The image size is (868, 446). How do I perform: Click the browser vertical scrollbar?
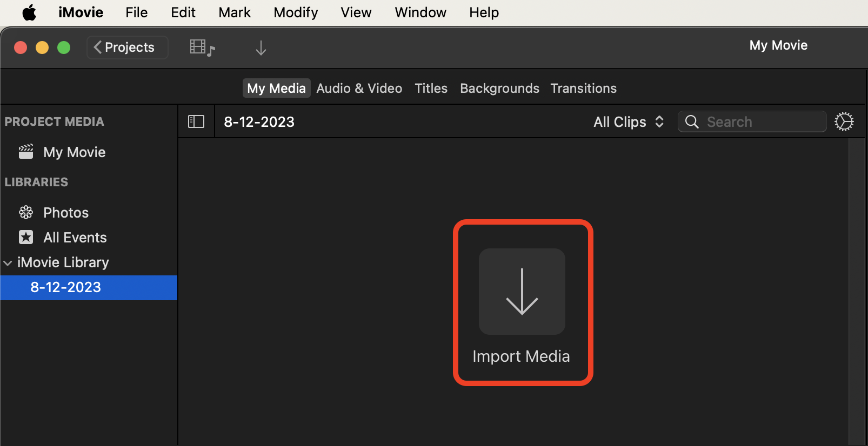coord(857,292)
